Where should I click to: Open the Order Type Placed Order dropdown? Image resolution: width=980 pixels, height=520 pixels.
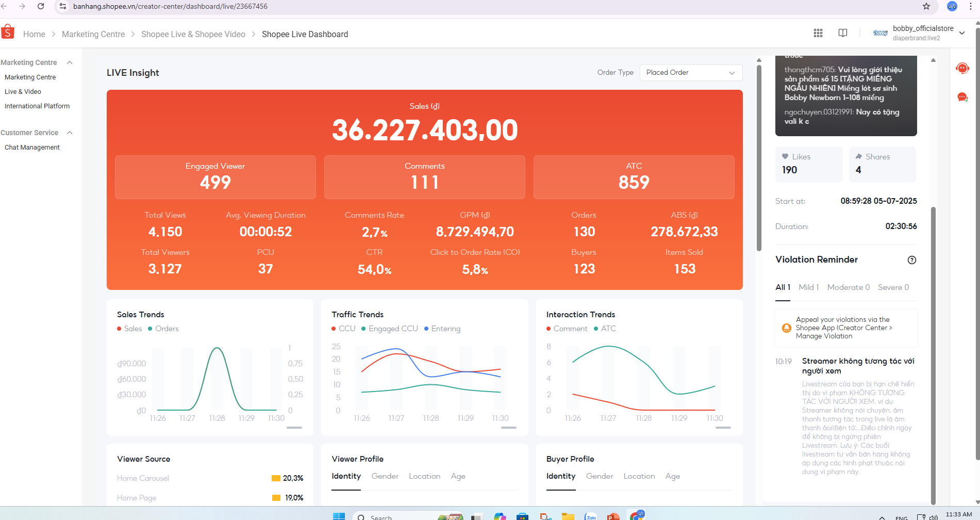pos(691,73)
